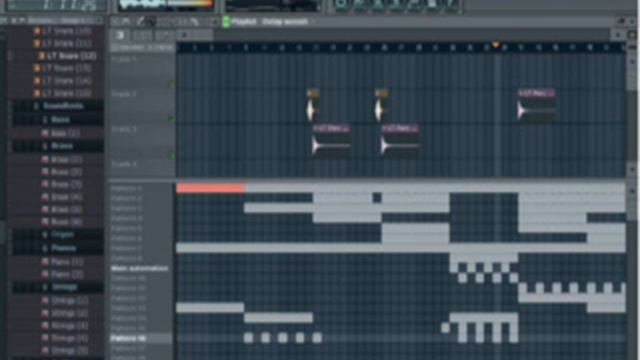The image size is (640, 360).
Task: Select the LT Snare (10) sample icon
Action: point(37,31)
